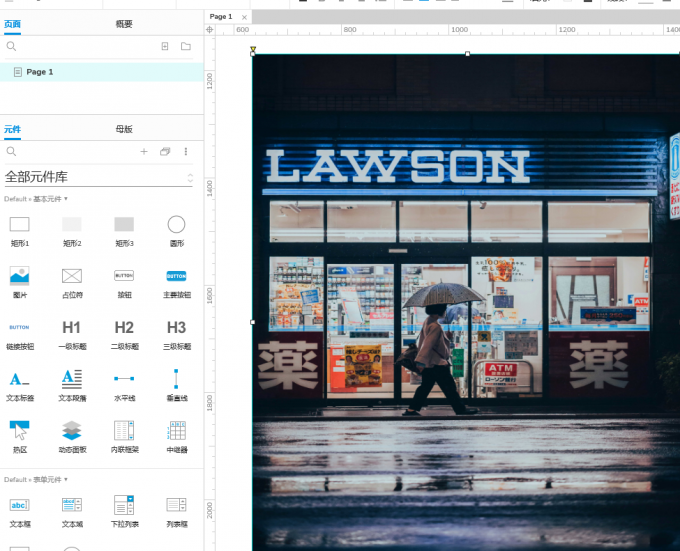Select the Ellipse (圆形) widget
Image resolution: width=680 pixels, height=551 pixels.
pyautogui.click(x=177, y=231)
